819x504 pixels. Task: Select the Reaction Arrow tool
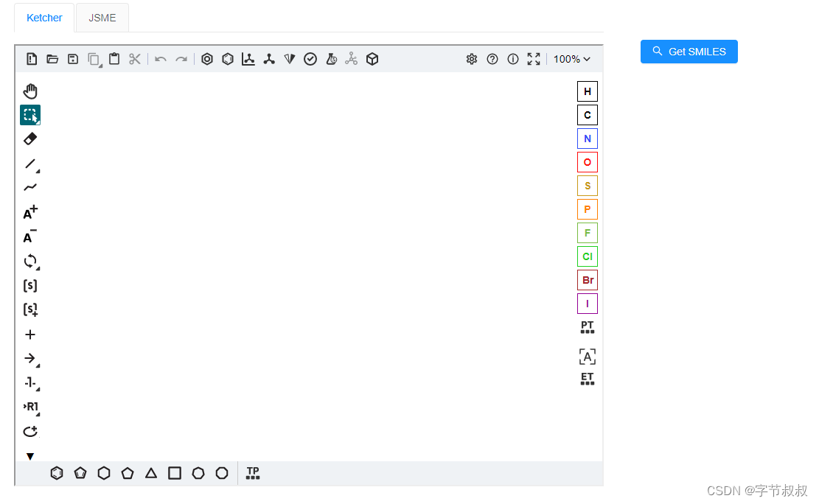[30, 359]
